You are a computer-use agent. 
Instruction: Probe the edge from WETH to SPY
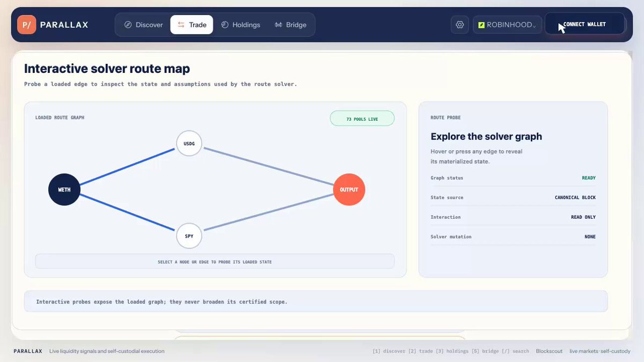click(x=127, y=212)
